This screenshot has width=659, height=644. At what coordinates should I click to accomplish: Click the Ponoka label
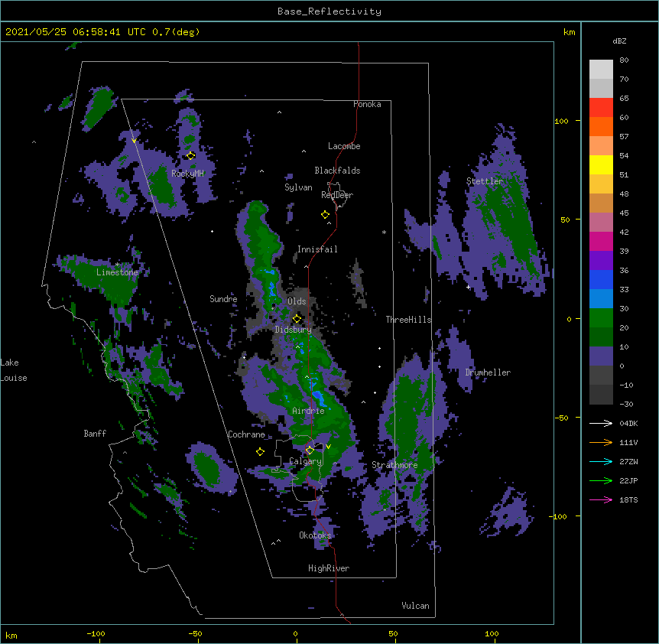pyautogui.click(x=367, y=104)
